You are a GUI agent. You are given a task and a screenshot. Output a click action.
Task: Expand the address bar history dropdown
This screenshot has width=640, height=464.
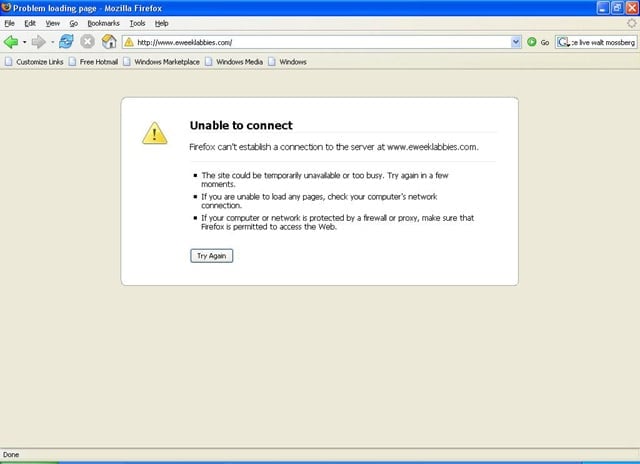pyautogui.click(x=516, y=42)
